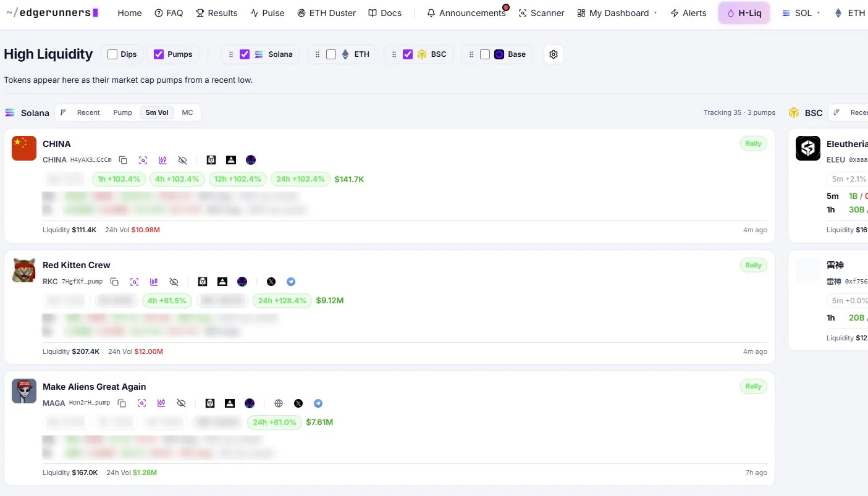Visit Make Aliens Great Again website globe
Viewport: 868px width, 496px height.
pyautogui.click(x=279, y=403)
